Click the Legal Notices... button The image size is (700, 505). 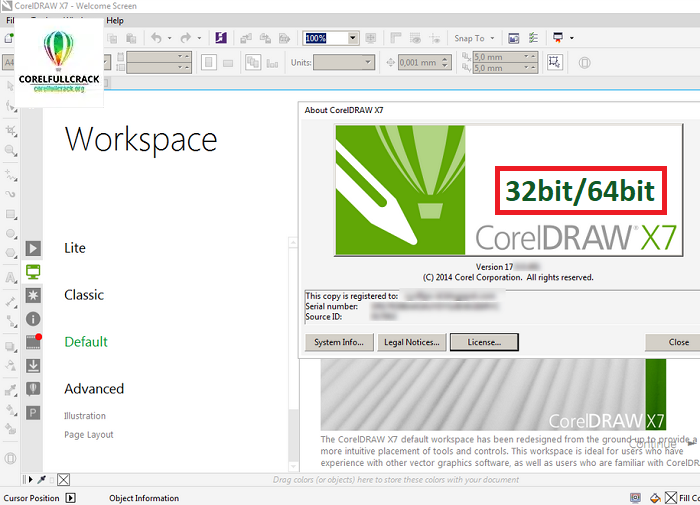click(x=412, y=342)
